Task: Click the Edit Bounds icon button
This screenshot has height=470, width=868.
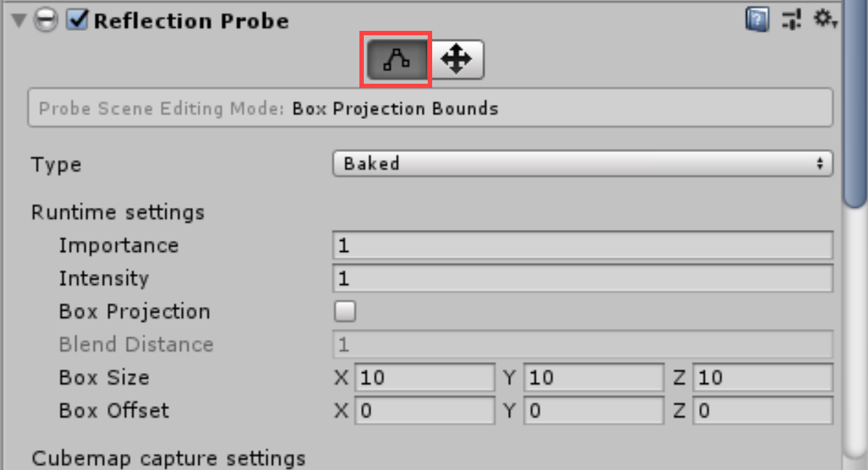Action: coord(395,59)
